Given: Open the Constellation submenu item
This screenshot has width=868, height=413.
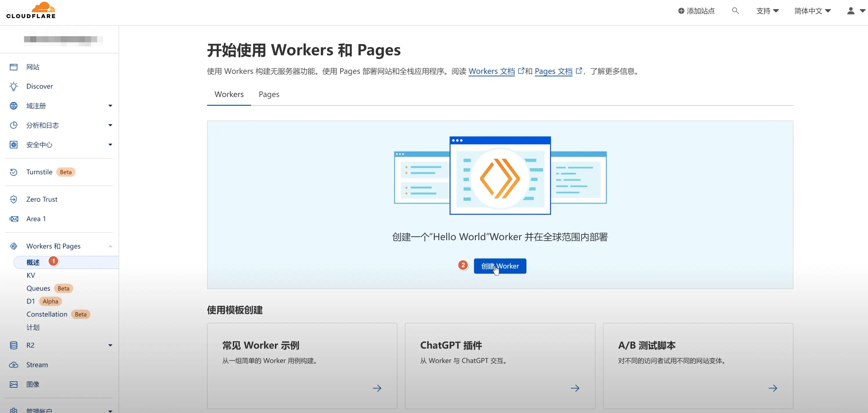Looking at the screenshot, I should (47, 314).
